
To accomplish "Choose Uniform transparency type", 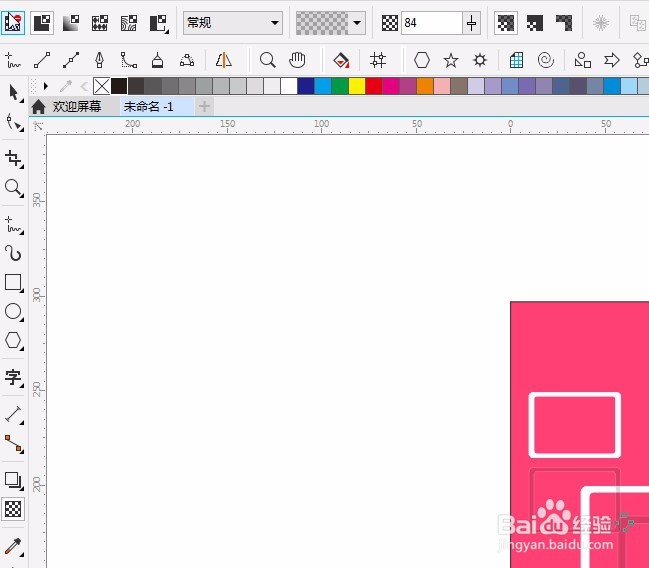I will click(42, 23).
